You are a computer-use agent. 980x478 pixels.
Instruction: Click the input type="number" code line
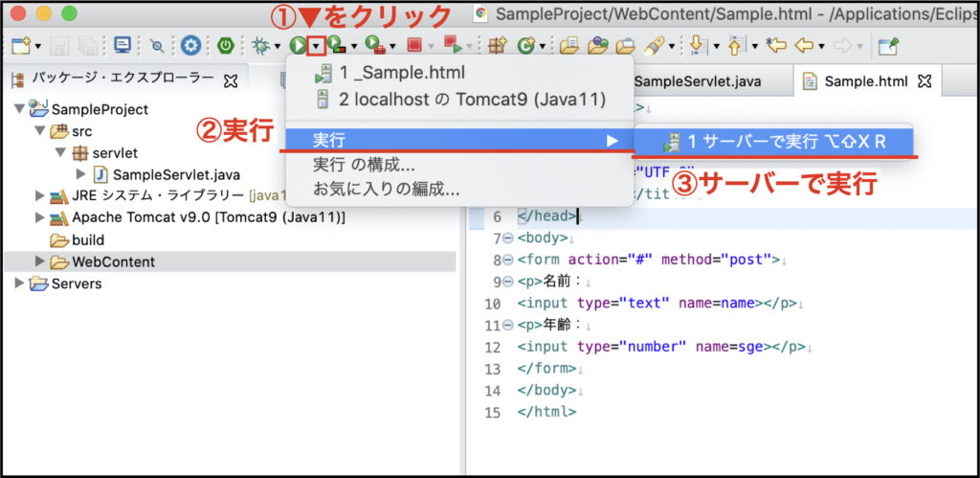point(661,347)
